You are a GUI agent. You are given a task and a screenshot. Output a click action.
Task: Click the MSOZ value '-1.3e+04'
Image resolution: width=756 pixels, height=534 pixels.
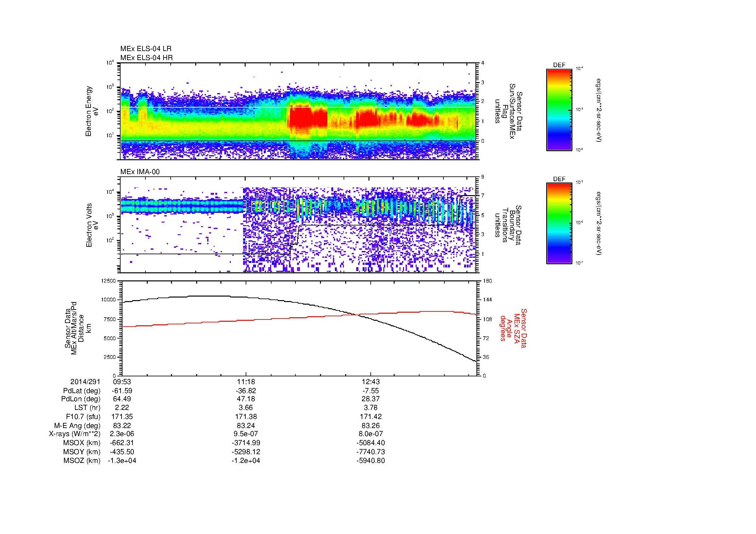coord(122,461)
